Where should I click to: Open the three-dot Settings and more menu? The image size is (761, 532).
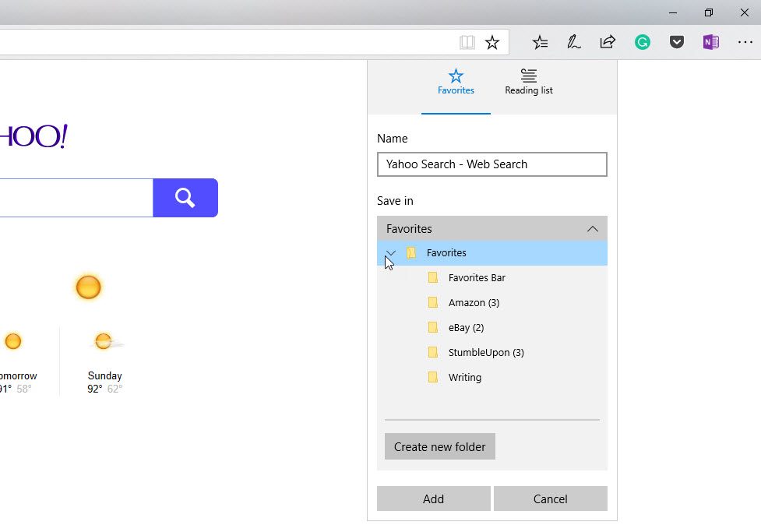[745, 43]
